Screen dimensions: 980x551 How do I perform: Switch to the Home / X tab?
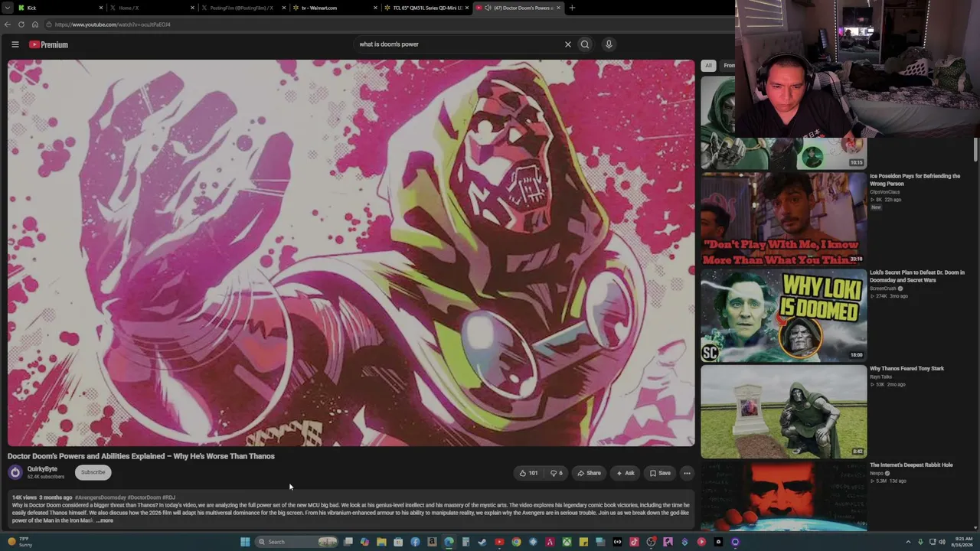tap(151, 8)
